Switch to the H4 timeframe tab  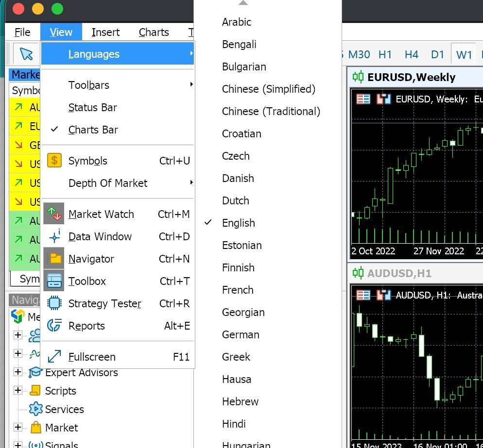point(411,54)
